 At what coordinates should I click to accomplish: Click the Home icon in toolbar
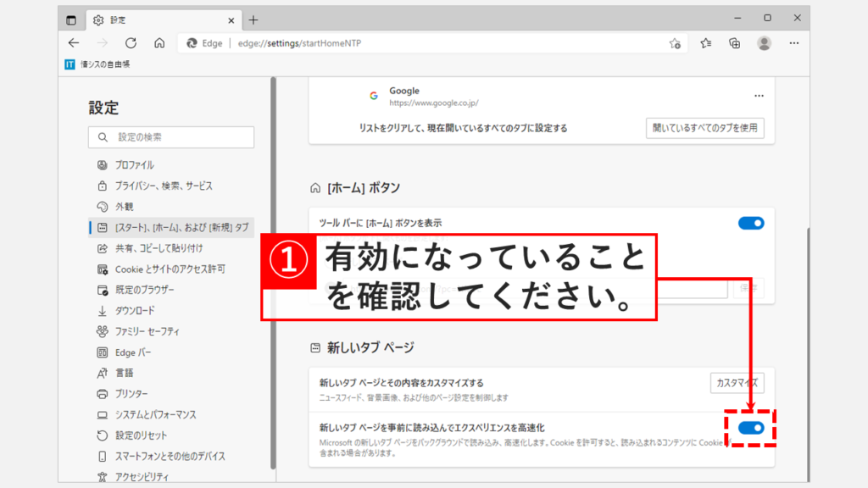coord(159,43)
